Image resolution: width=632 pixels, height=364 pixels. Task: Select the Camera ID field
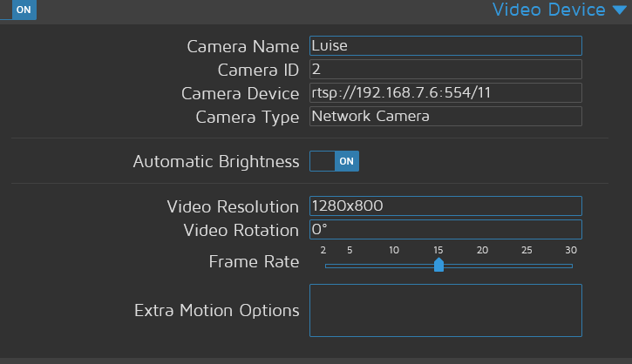(445, 70)
